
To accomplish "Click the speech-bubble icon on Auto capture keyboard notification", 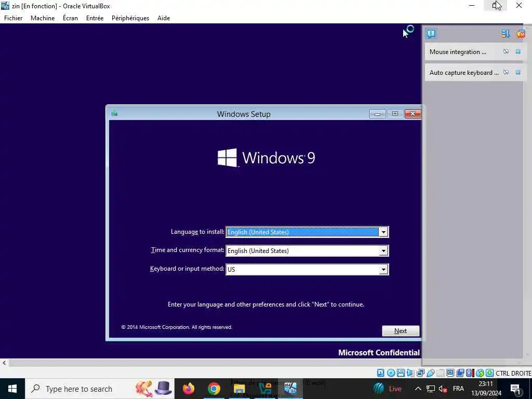I will (506, 72).
